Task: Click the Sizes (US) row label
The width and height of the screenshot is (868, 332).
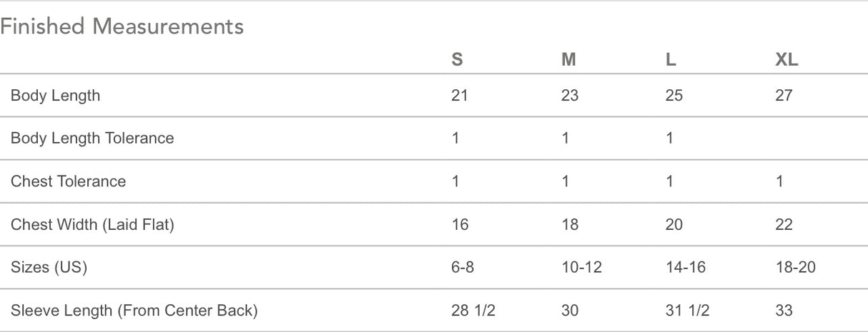Action: point(49,268)
